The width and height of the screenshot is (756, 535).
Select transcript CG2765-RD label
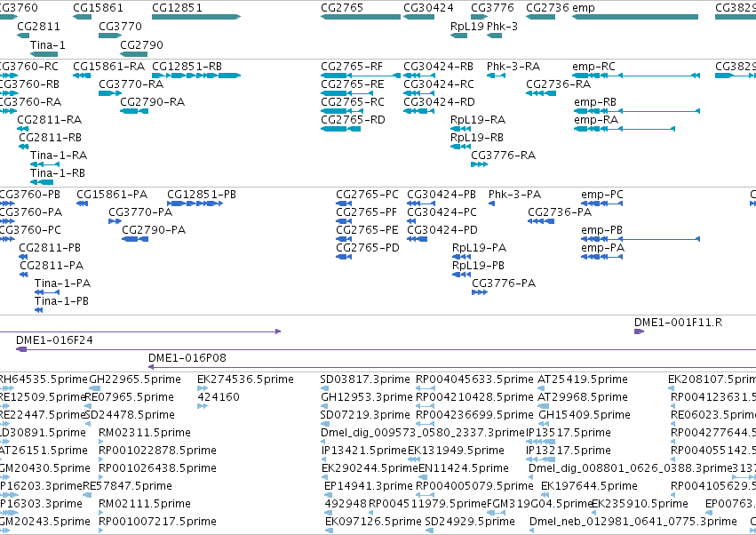click(353, 120)
